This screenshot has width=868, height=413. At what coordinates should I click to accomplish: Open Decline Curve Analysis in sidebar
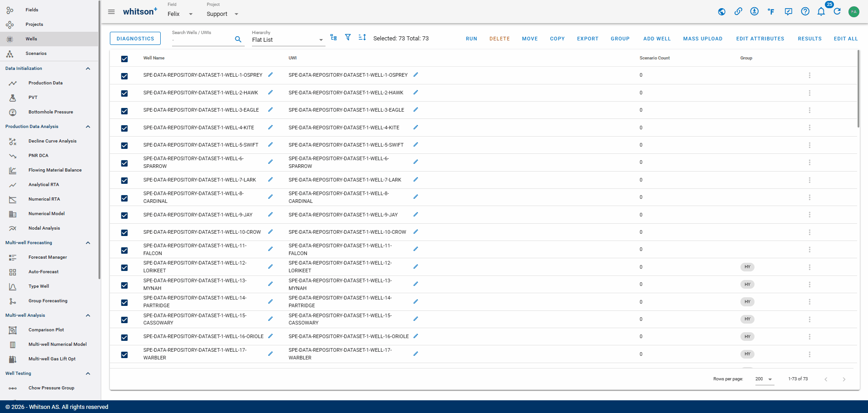click(x=52, y=141)
